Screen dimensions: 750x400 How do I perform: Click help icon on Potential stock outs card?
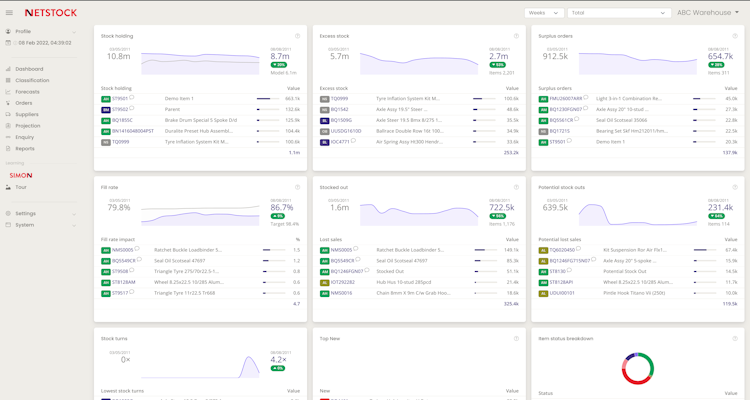[x=733, y=188]
